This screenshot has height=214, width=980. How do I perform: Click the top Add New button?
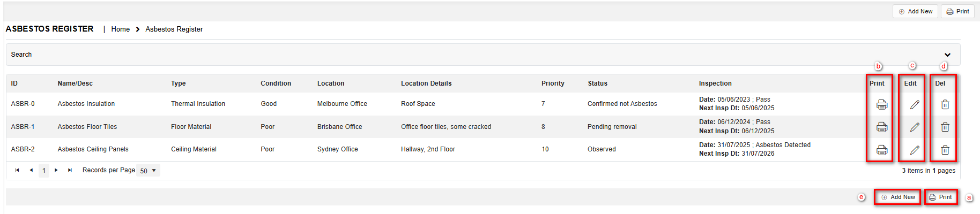pyautogui.click(x=915, y=11)
